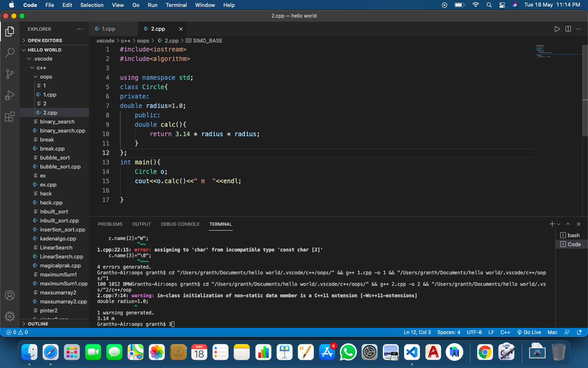Open the Terminal menu in menu bar

176,5
